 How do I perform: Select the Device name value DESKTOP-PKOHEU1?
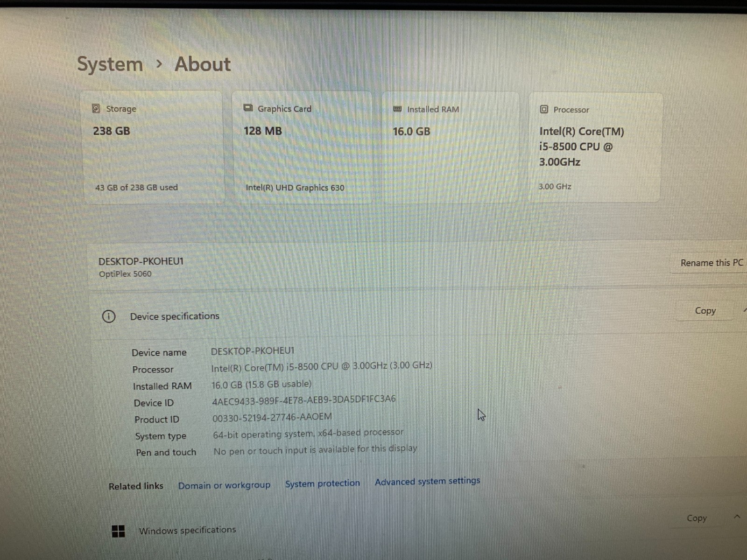coord(253,351)
